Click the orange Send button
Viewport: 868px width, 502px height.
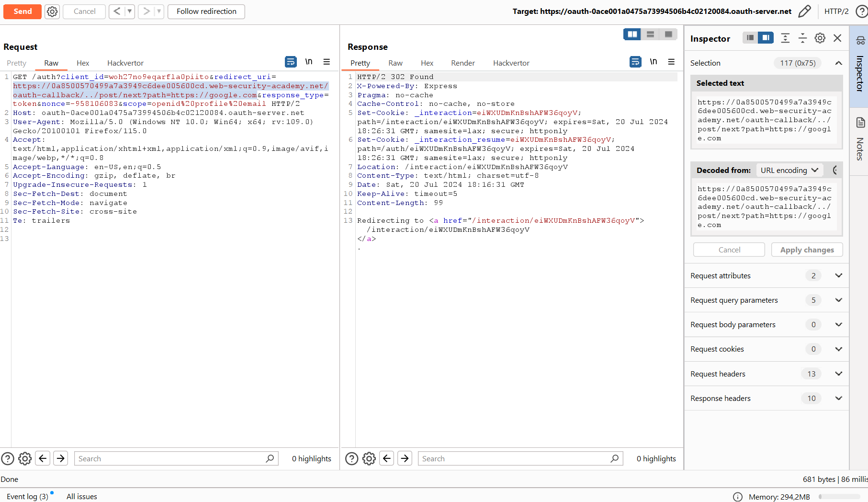click(x=23, y=11)
